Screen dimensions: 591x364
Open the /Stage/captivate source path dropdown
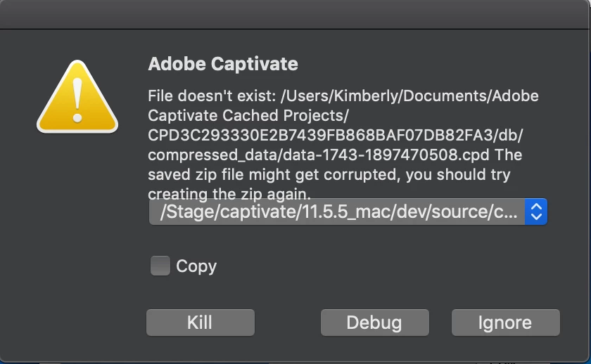coord(348,212)
